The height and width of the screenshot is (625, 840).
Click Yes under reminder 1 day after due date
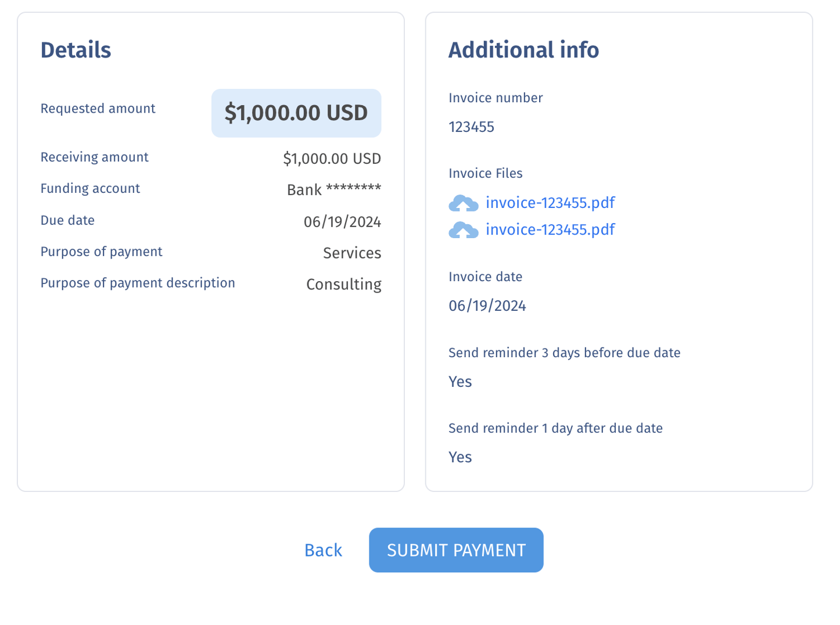click(x=460, y=457)
